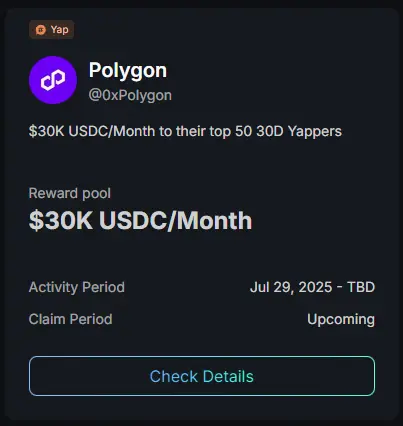Select the Yap tag label text

click(60, 30)
